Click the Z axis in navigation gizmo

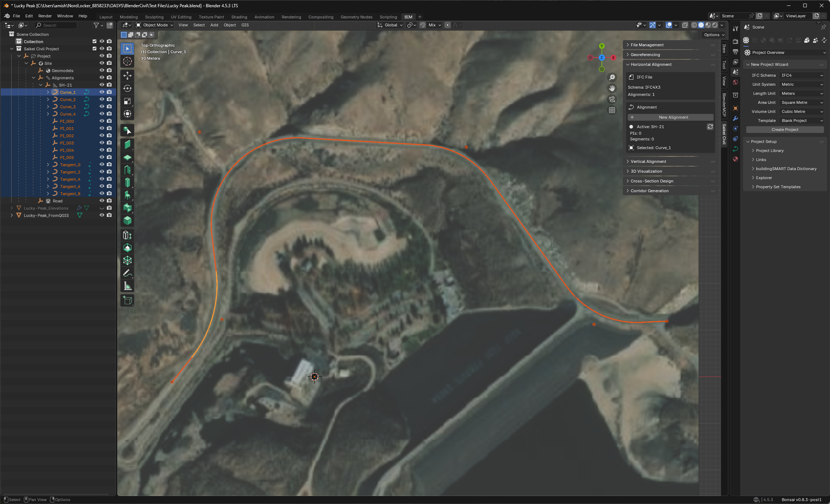point(601,58)
